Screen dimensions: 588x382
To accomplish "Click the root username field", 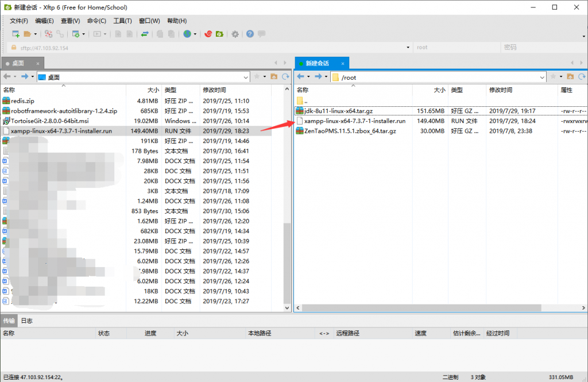I will [457, 47].
